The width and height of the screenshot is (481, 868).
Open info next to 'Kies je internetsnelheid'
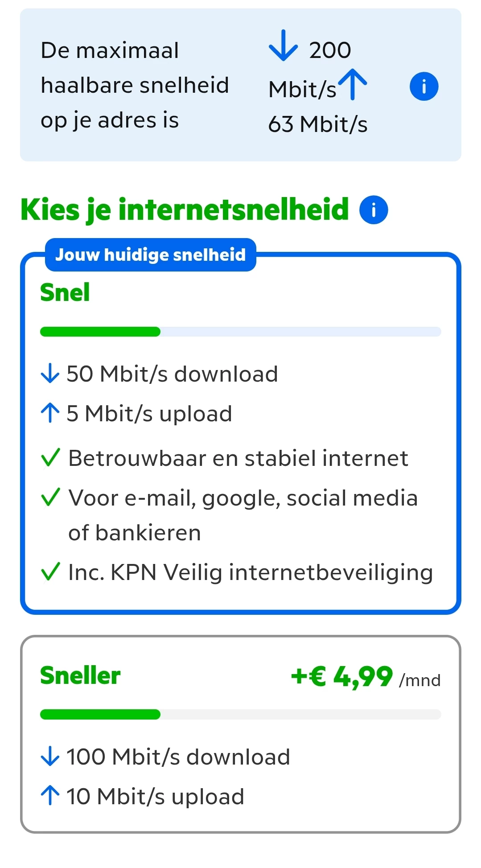coord(374,210)
